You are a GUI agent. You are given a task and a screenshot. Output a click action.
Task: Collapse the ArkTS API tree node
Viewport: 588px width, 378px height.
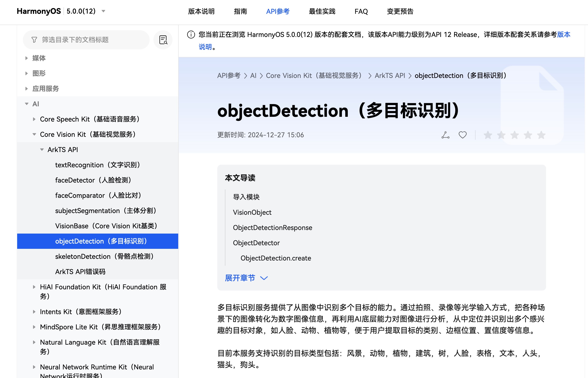pyautogui.click(x=42, y=150)
